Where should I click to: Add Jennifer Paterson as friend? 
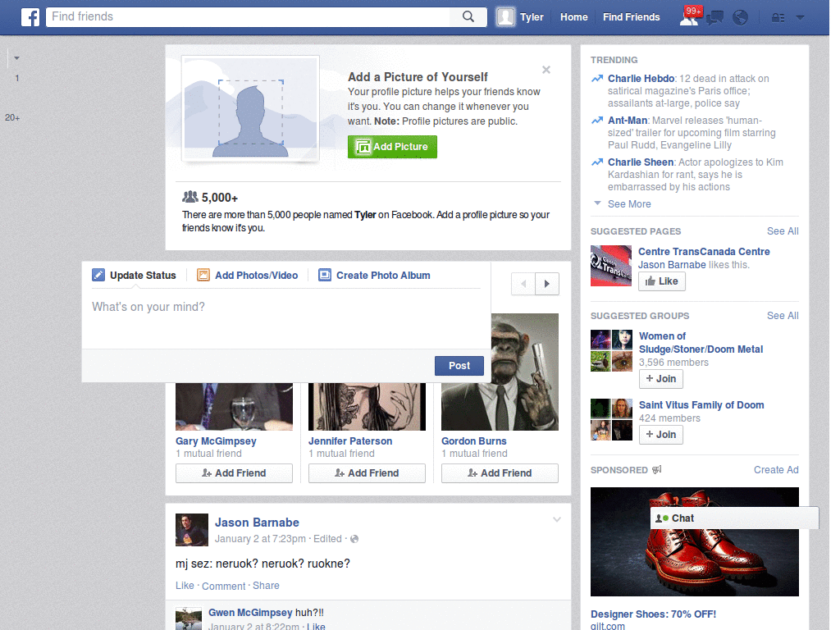(x=367, y=473)
